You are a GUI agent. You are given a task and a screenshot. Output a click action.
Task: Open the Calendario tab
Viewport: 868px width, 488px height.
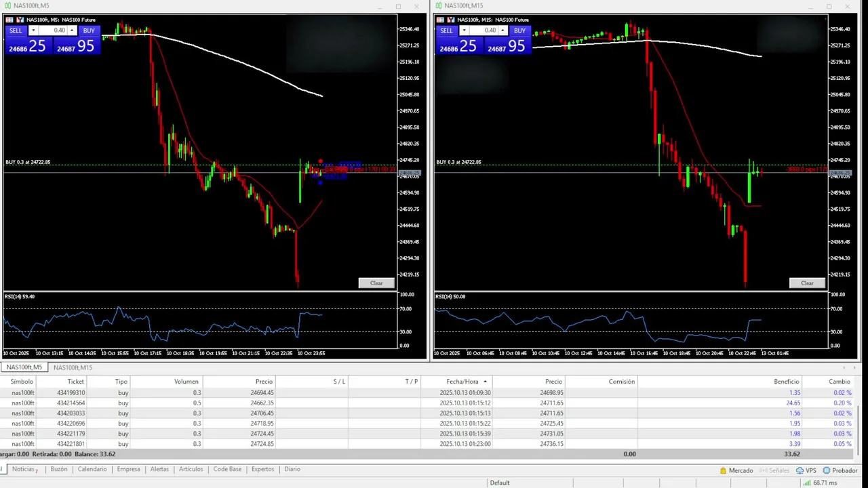click(x=92, y=469)
